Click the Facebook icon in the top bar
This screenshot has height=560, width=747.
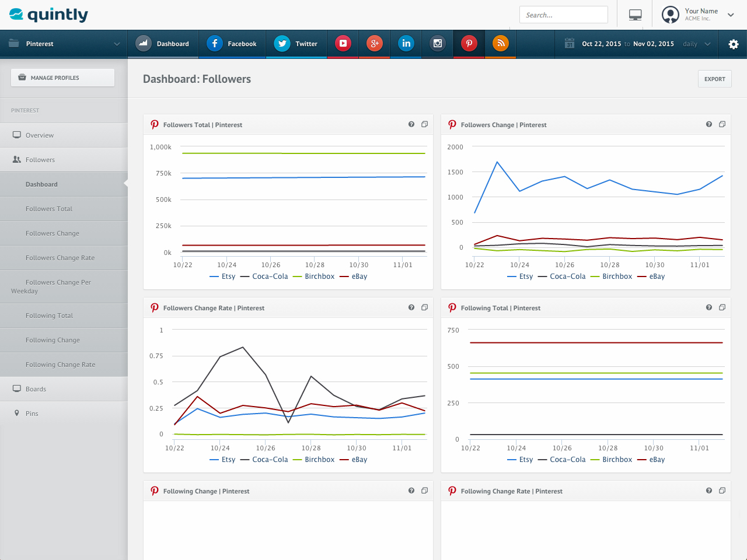pos(215,43)
